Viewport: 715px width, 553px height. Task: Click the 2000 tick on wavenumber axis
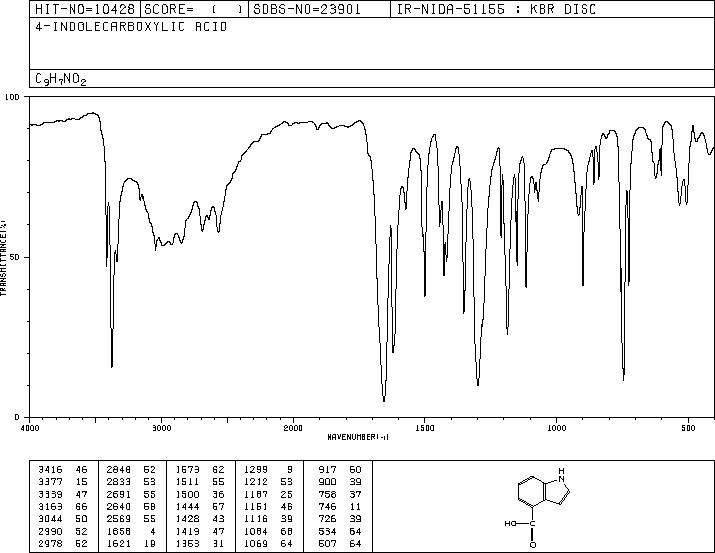coord(293,428)
